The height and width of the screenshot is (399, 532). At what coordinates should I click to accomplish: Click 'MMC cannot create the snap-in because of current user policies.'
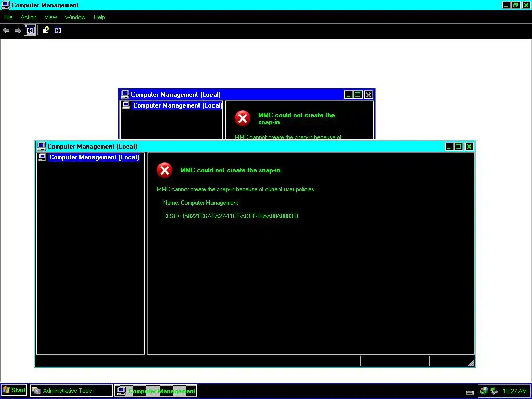[236, 189]
